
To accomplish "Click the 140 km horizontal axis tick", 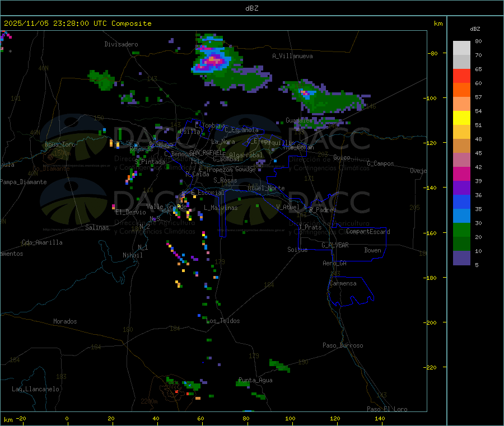I will click(380, 418).
